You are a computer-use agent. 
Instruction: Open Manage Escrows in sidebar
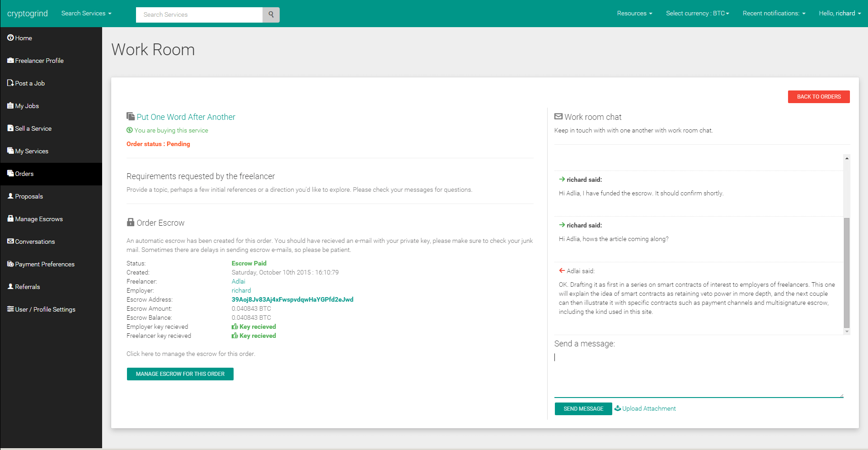pos(51,219)
